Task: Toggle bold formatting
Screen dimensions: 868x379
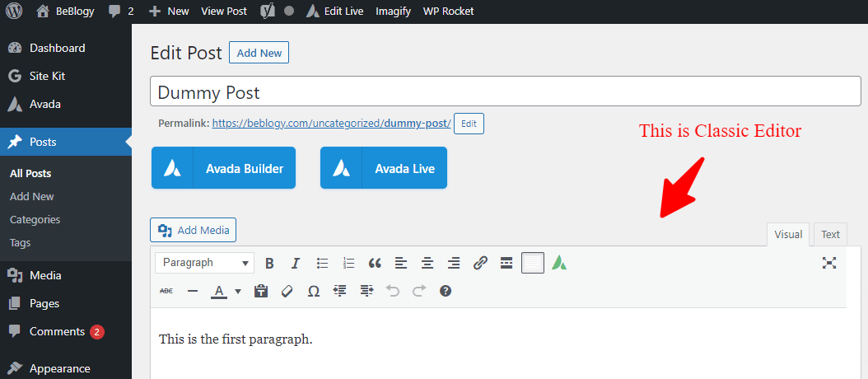Action: point(269,263)
